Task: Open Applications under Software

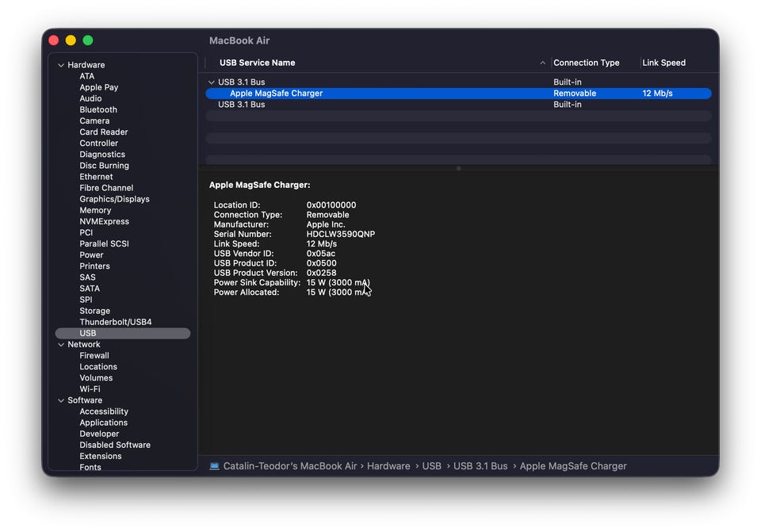Action: 103,423
